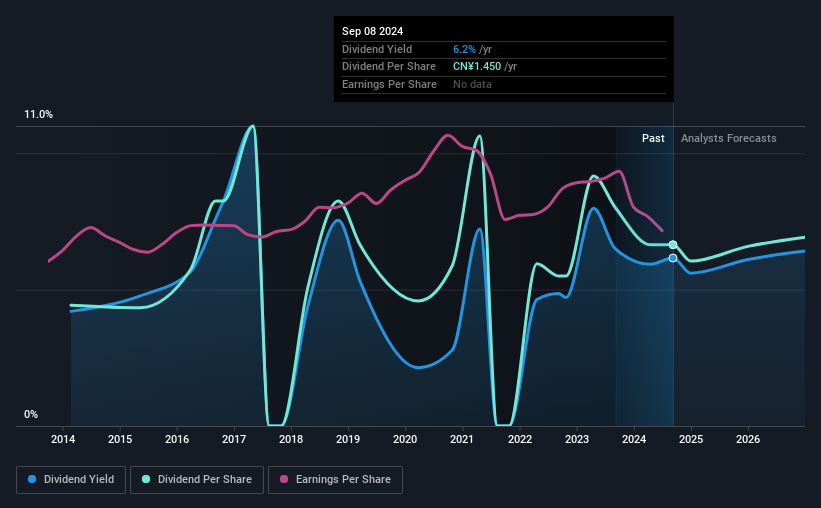Click the 'Past' label on the chart
Image resolution: width=821 pixels, height=508 pixels.
point(653,138)
